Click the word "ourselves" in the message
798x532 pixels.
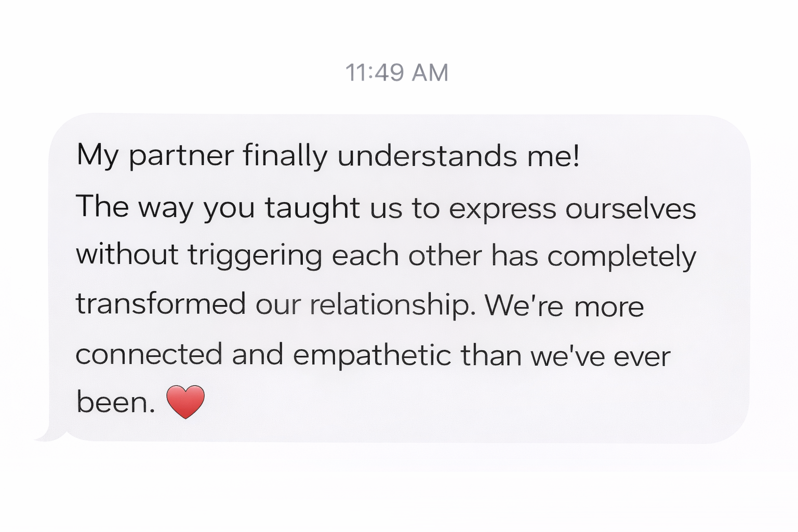pyautogui.click(x=630, y=208)
